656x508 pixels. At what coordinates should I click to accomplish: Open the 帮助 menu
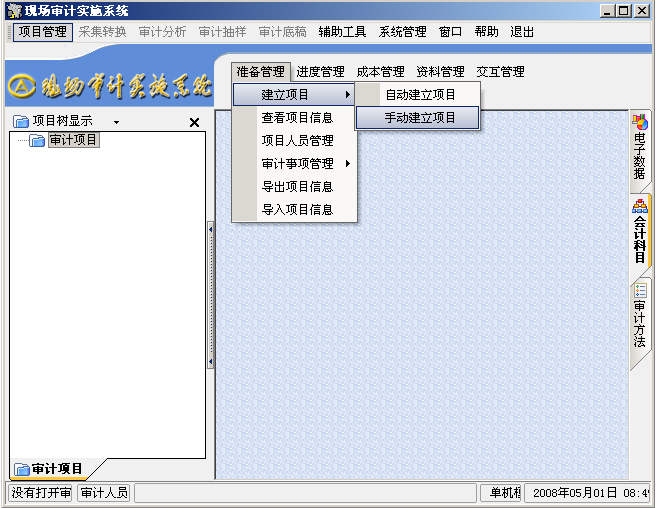tap(486, 32)
